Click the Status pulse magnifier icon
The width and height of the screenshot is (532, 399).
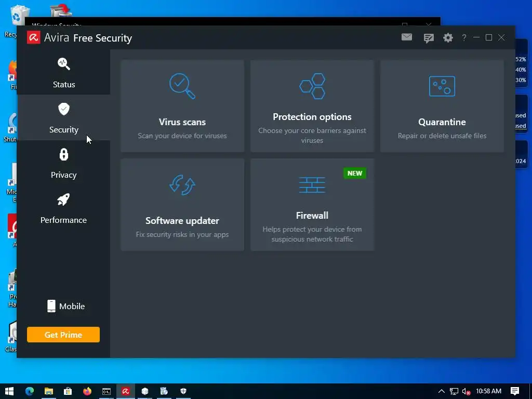64,64
